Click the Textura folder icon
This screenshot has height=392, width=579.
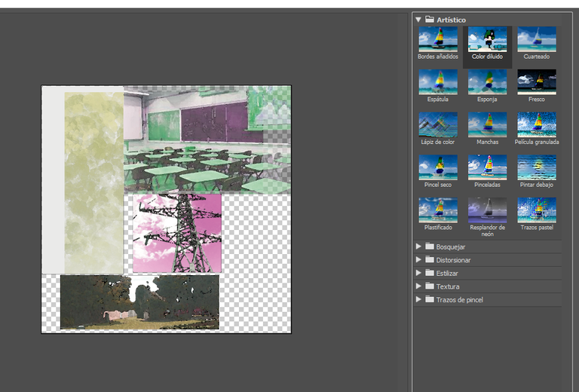coord(430,286)
